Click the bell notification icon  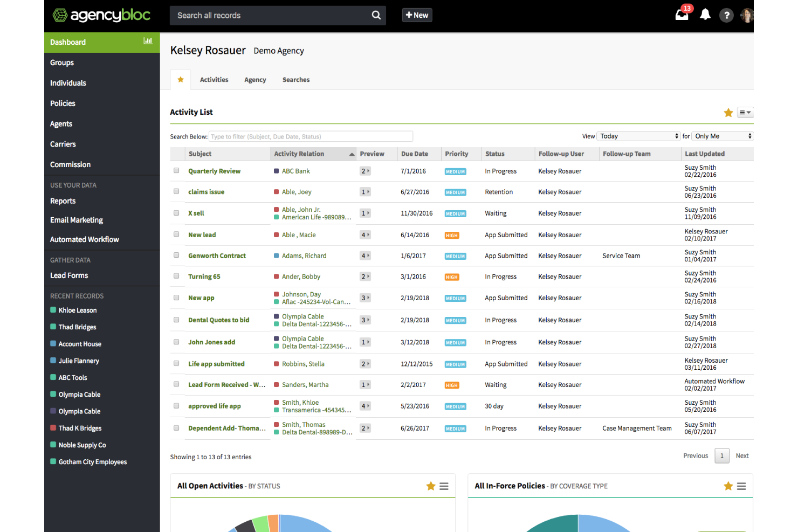(x=705, y=15)
